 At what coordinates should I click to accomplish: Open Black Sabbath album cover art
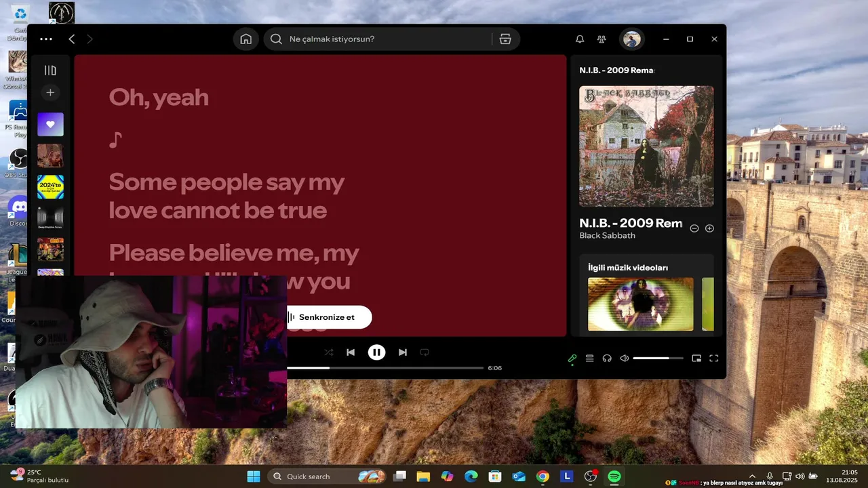click(x=646, y=146)
